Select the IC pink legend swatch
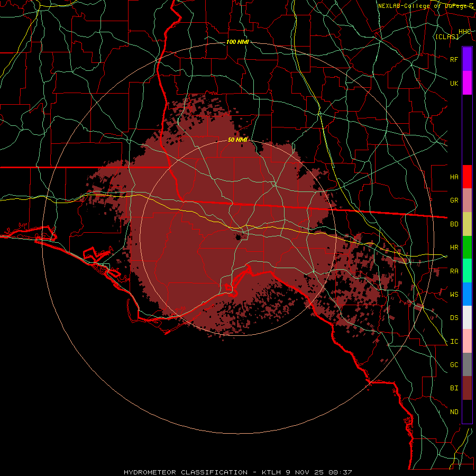 coord(467,341)
